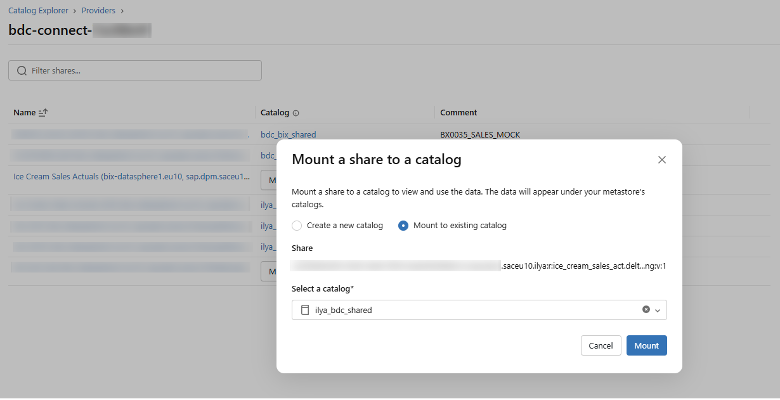The height and width of the screenshot is (400, 780).
Task: Cancel the mount dialog
Action: click(600, 345)
